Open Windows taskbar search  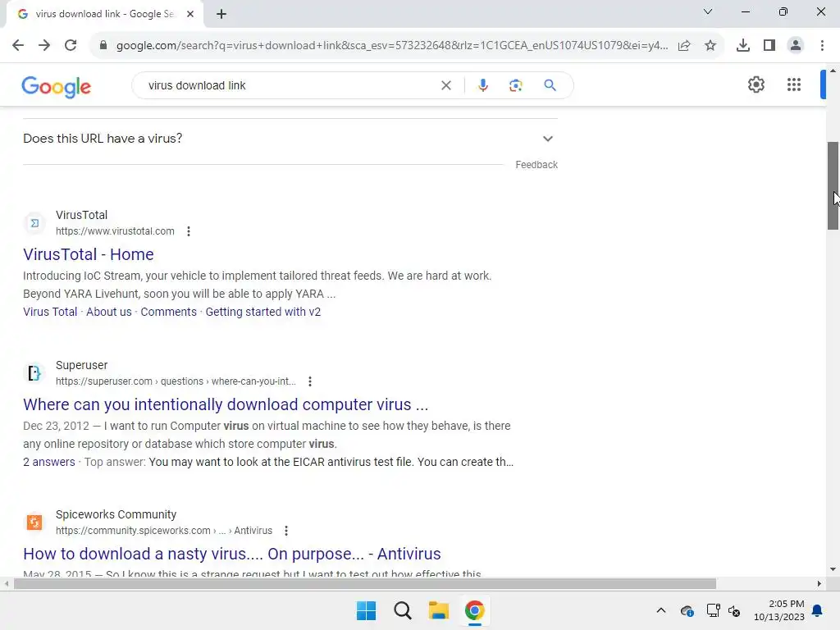click(402, 610)
